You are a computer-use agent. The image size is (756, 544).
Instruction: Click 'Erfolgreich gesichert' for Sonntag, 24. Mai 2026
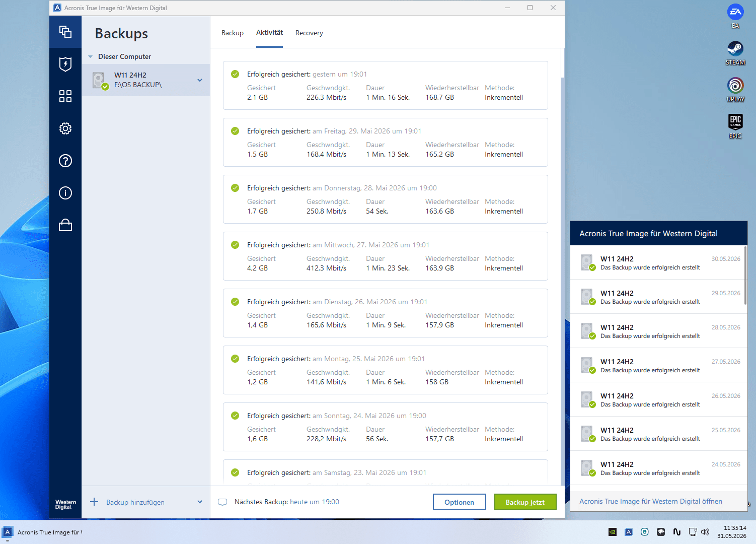click(x=278, y=416)
